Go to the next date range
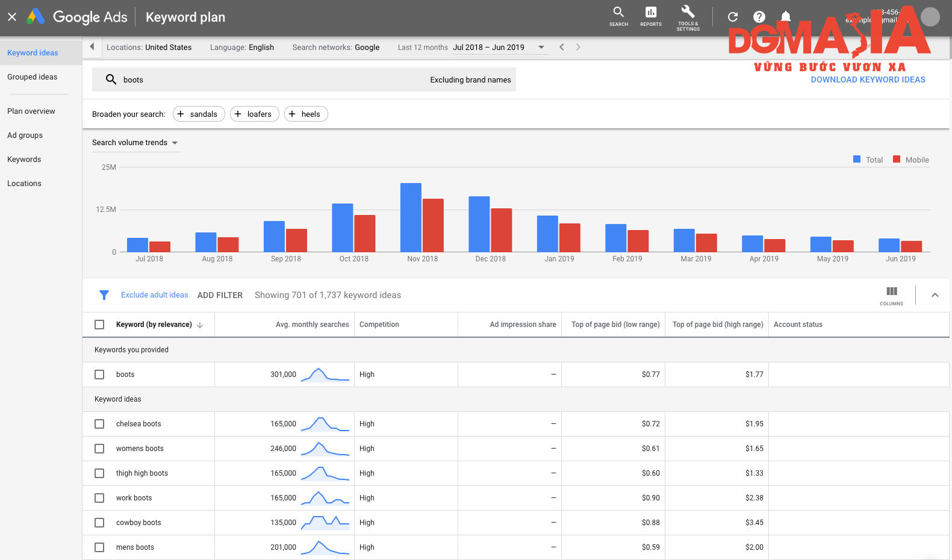Image resolution: width=952 pixels, height=560 pixels. click(578, 47)
